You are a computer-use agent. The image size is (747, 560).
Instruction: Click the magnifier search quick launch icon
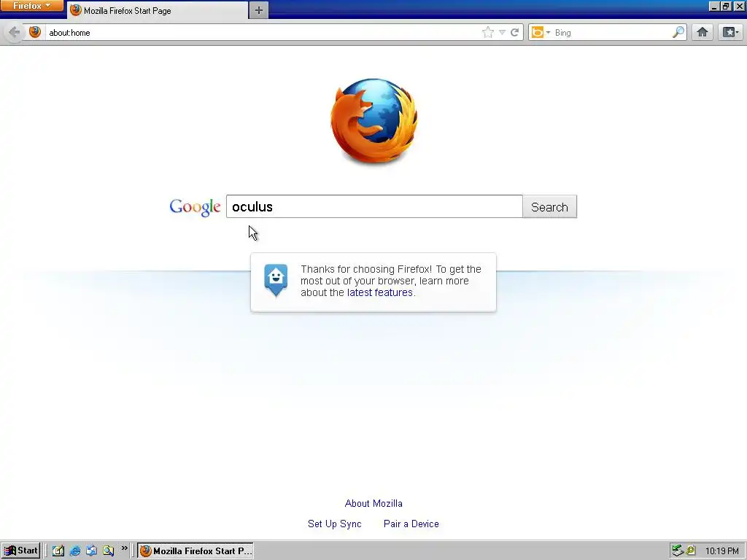(108, 551)
